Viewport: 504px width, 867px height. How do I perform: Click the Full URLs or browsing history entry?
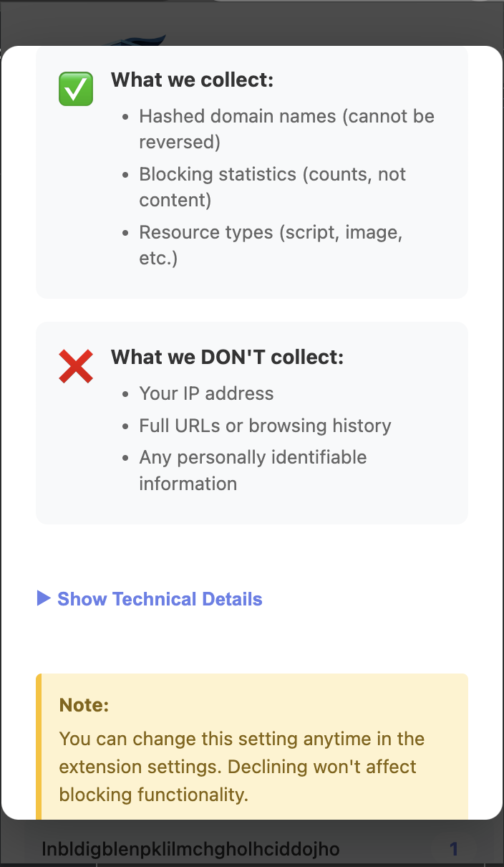[x=265, y=425]
